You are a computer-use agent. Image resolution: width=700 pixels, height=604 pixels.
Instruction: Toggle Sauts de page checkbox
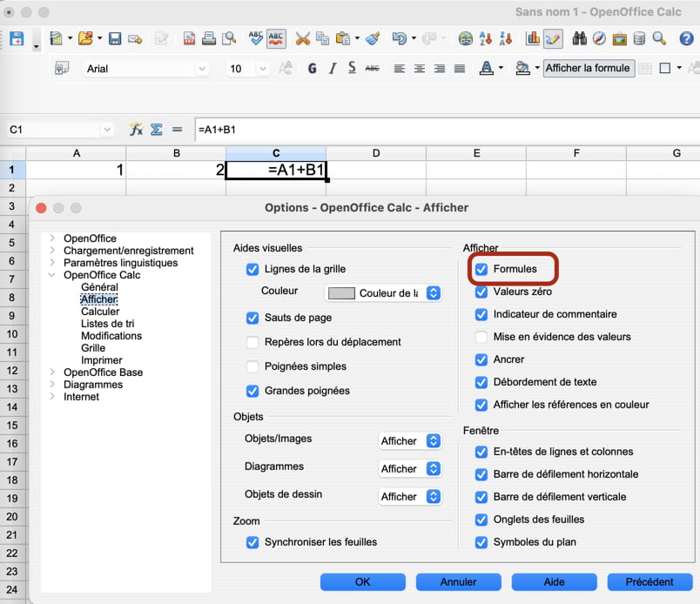[252, 318]
